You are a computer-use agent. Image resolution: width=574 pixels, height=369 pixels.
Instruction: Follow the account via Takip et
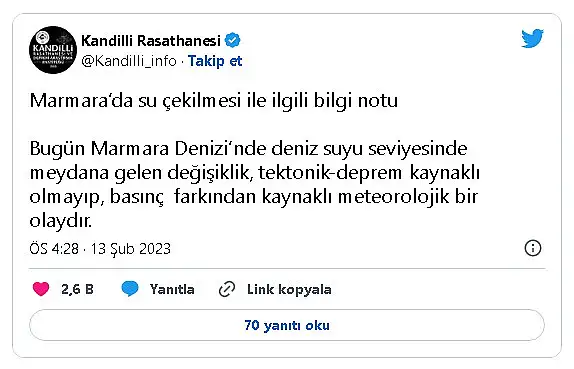point(215,61)
